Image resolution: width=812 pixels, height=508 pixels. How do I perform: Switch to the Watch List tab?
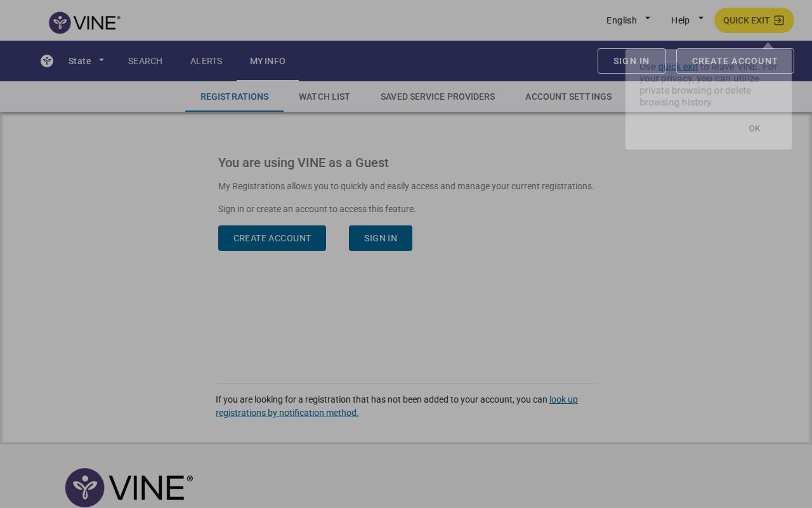(x=324, y=97)
